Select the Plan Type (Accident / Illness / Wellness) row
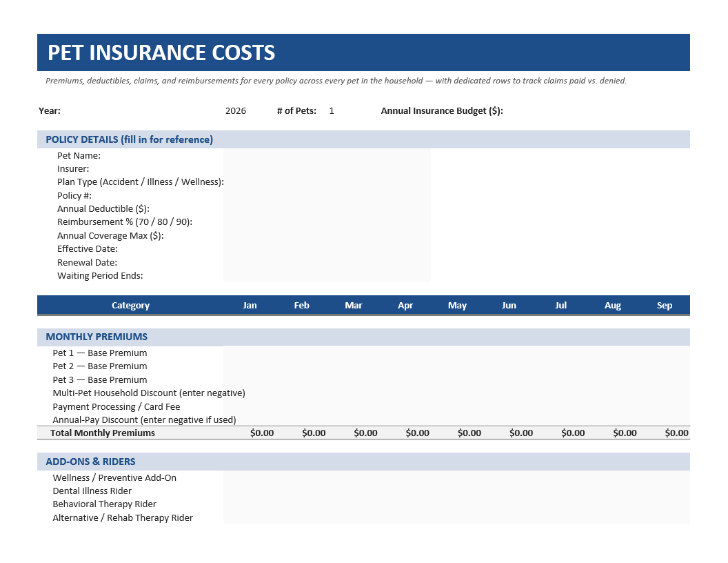 [x=140, y=182]
